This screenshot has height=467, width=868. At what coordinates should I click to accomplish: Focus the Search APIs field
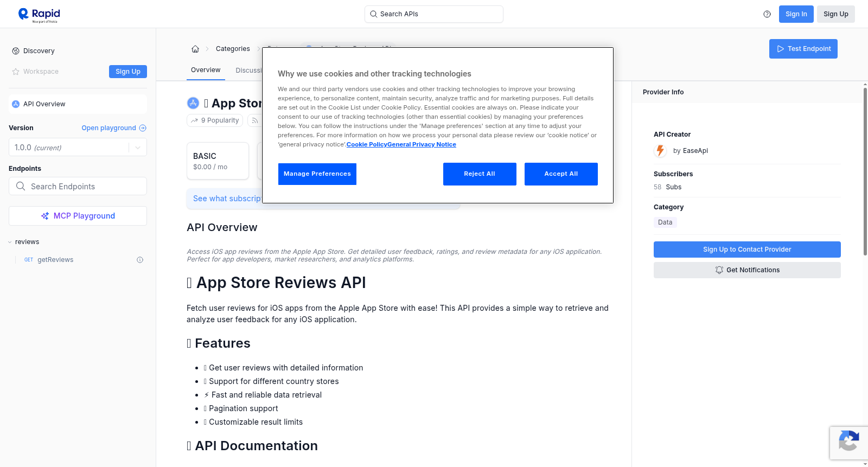pyautogui.click(x=434, y=14)
